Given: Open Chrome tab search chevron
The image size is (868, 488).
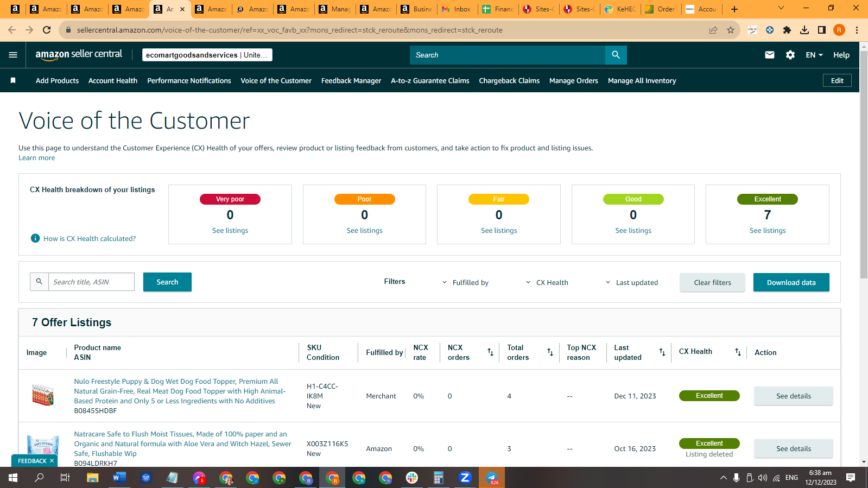Looking at the screenshot, I should 781,8.
